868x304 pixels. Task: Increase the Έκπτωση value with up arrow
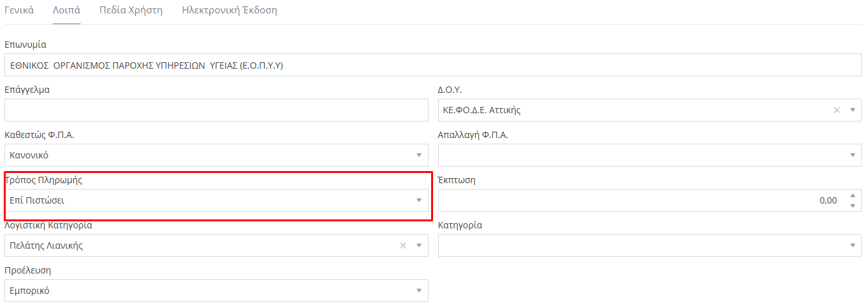tap(852, 196)
